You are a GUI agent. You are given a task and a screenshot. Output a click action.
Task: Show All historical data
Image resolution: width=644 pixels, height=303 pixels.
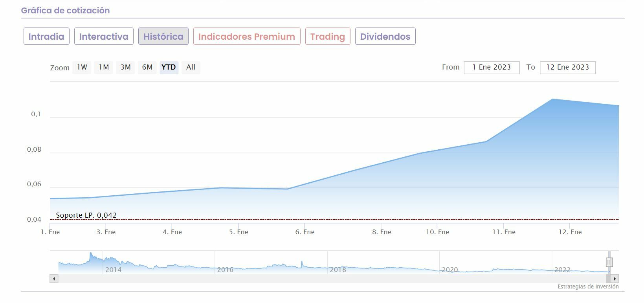(191, 67)
